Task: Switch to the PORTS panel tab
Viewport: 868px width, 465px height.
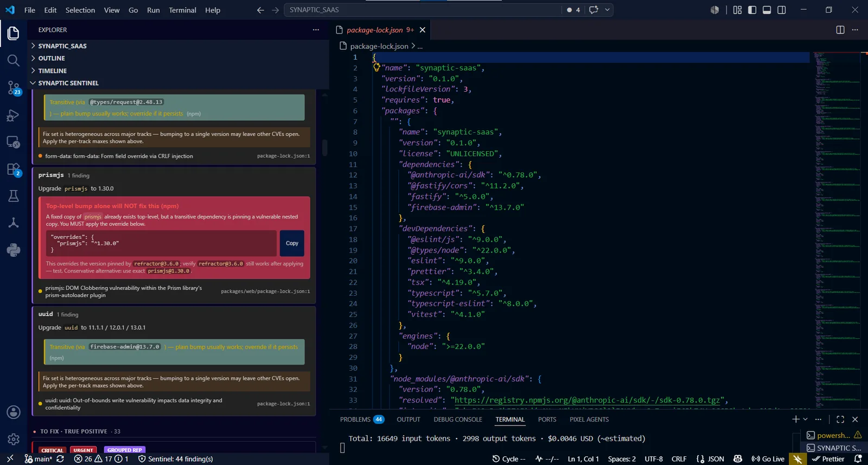Action: pos(547,419)
